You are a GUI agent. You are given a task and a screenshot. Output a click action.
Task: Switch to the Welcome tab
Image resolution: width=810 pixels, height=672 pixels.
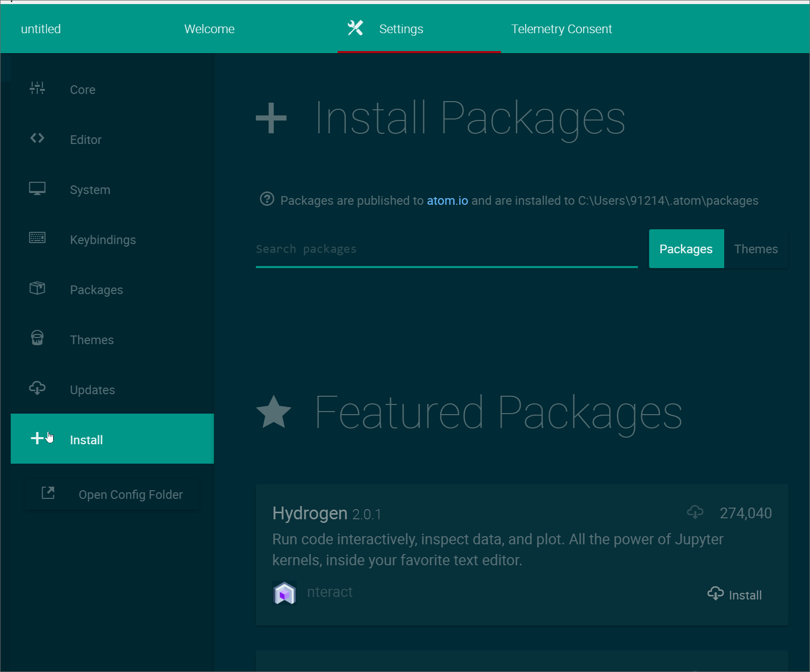[x=209, y=29]
